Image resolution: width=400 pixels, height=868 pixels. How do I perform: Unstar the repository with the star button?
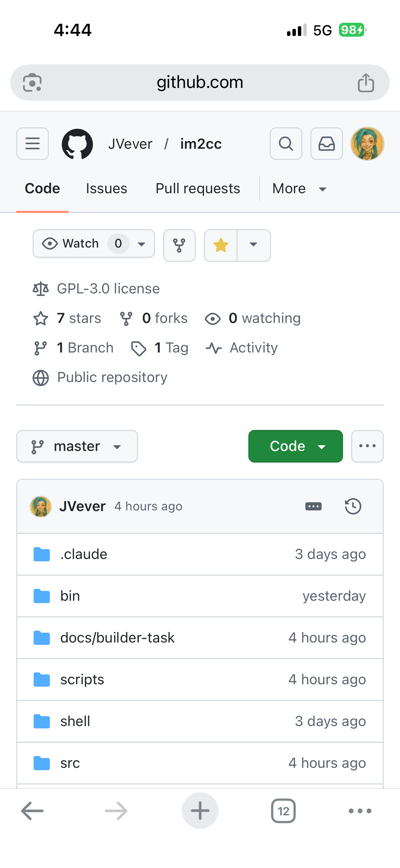tap(221, 245)
